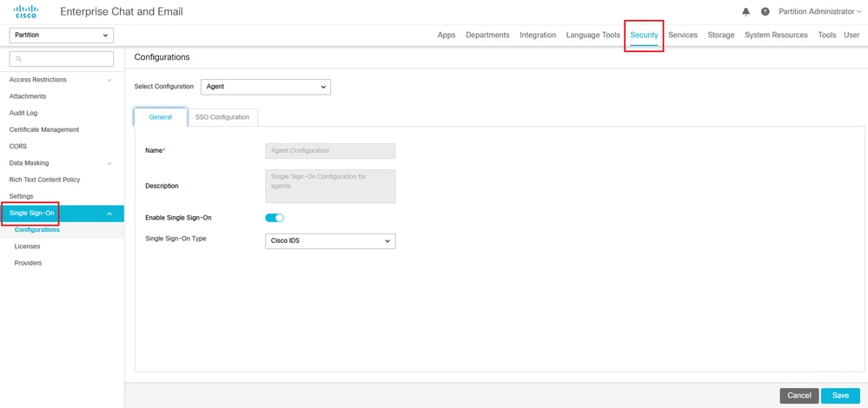Screen dimensions: 868x408
Task: Open the Storage menu
Action: [x=721, y=35]
